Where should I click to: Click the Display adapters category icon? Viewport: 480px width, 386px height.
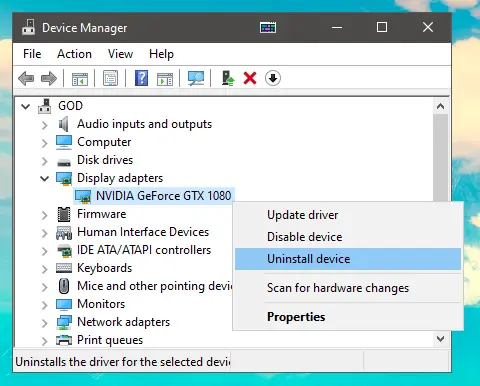(64, 178)
